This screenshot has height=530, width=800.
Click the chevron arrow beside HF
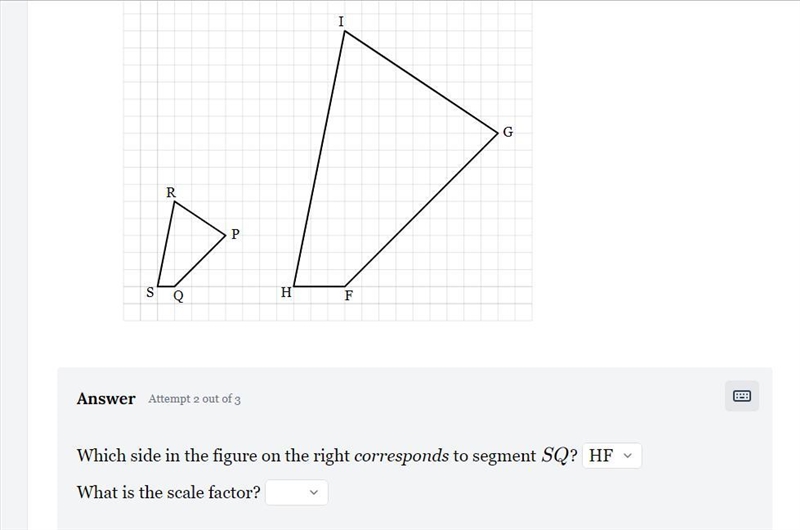(x=628, y=456)
